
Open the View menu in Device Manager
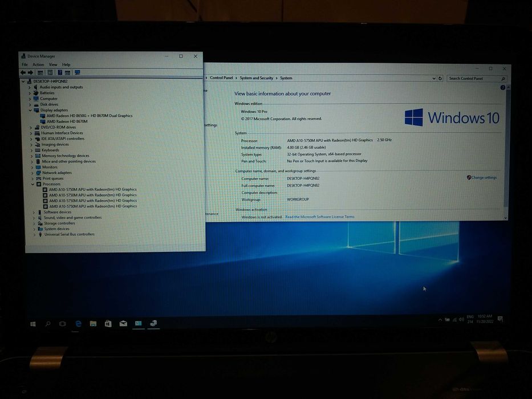click(x=53, y=64)
